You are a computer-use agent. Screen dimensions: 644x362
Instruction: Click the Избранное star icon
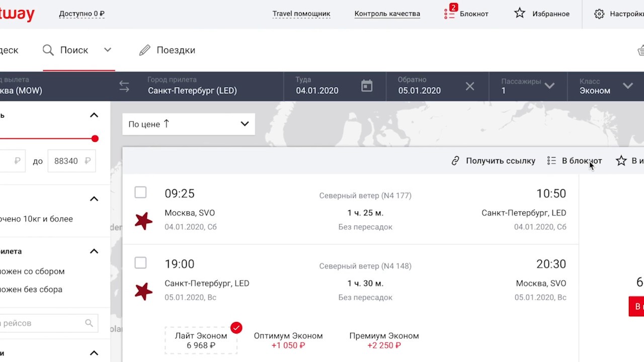tap(520, 13)
